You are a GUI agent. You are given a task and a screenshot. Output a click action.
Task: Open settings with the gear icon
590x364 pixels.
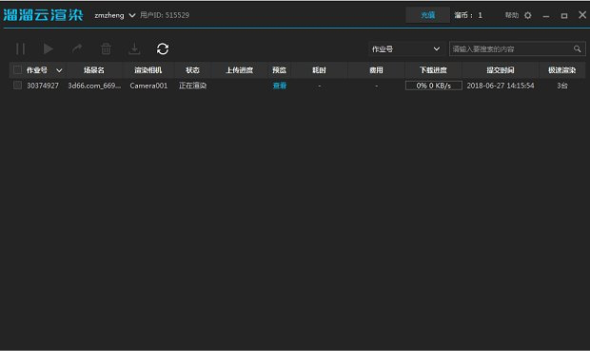click(x=528, y=15)
